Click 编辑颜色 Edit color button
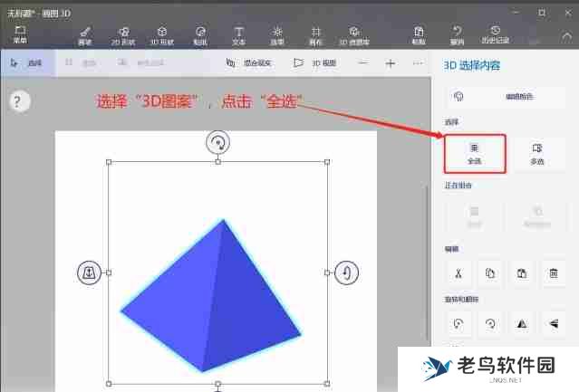 505,97
